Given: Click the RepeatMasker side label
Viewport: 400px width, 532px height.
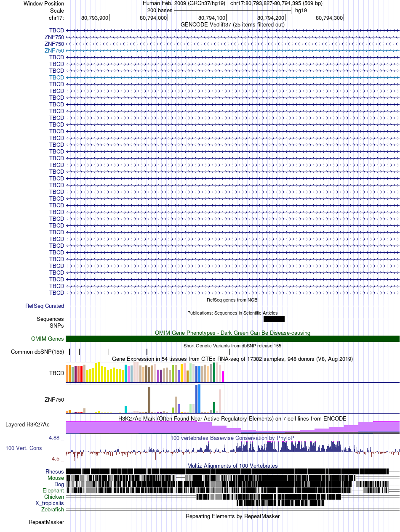Looking at the screenshot, I should (x=46, y=522).
